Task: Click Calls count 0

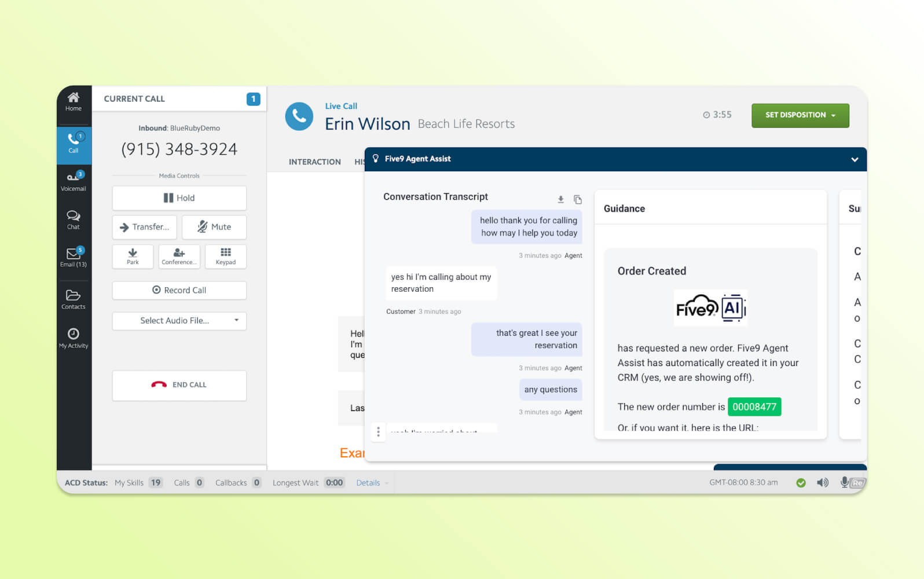Action: point(199,482)
